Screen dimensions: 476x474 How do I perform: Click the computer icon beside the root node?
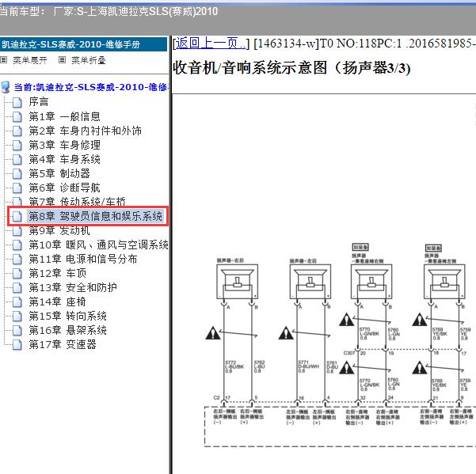pos(6,87)
